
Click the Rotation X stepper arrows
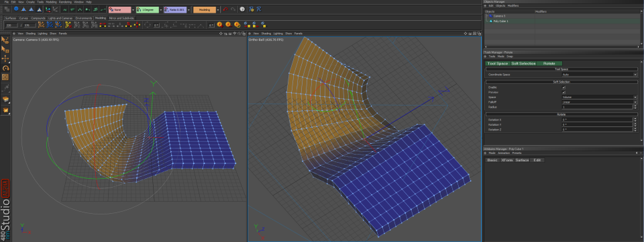click(x=635, y=120)
